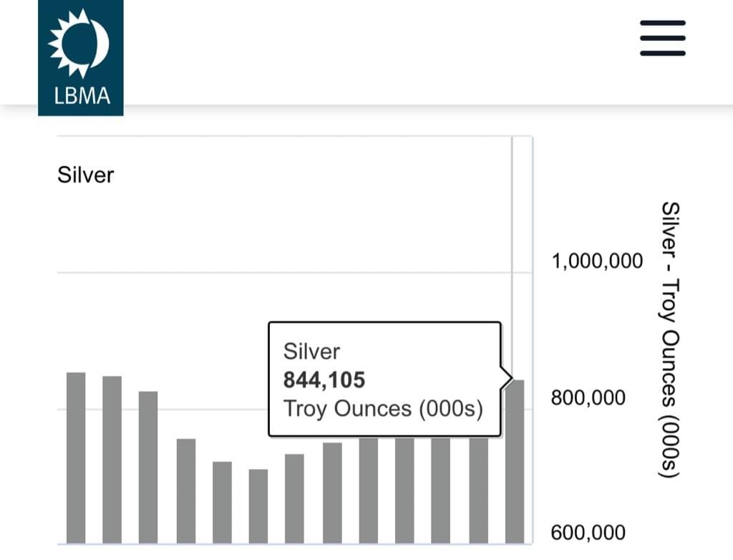Image resolution: width=733 pixels, height=560 pixels.
Task: Click the eighth bar, left of the tooltip
Action: click(332, 493)
